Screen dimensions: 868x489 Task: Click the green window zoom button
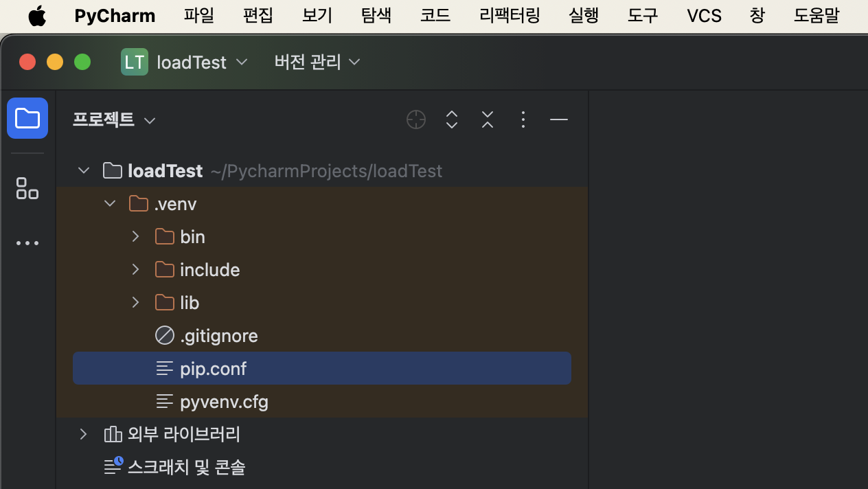click(82, 62)
